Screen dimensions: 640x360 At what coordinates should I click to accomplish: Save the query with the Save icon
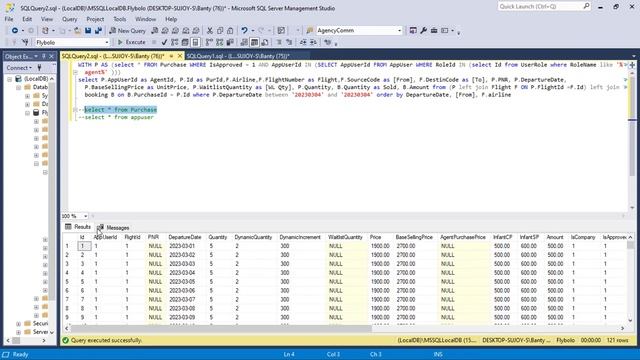[x=88, y=31]
